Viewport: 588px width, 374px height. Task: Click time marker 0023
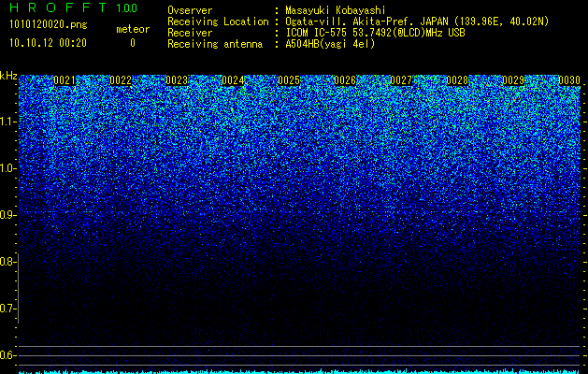(177, 80)
